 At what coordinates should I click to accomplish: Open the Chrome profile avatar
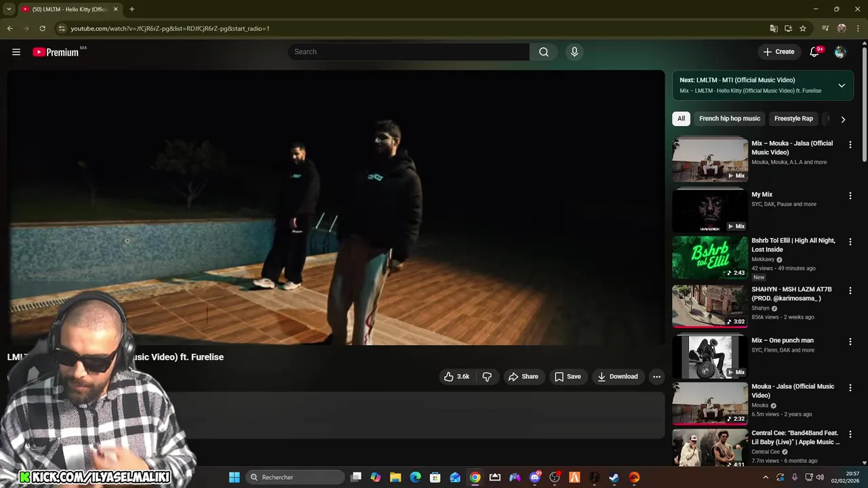[x=842, y=28]
